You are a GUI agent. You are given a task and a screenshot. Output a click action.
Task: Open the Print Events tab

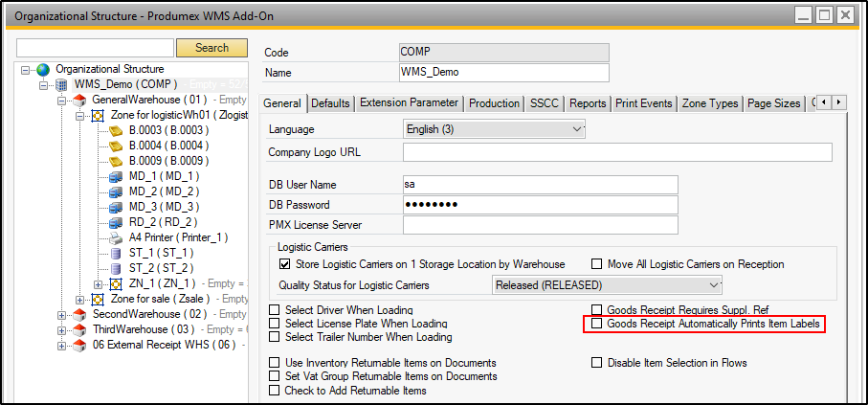click(644, 103)
